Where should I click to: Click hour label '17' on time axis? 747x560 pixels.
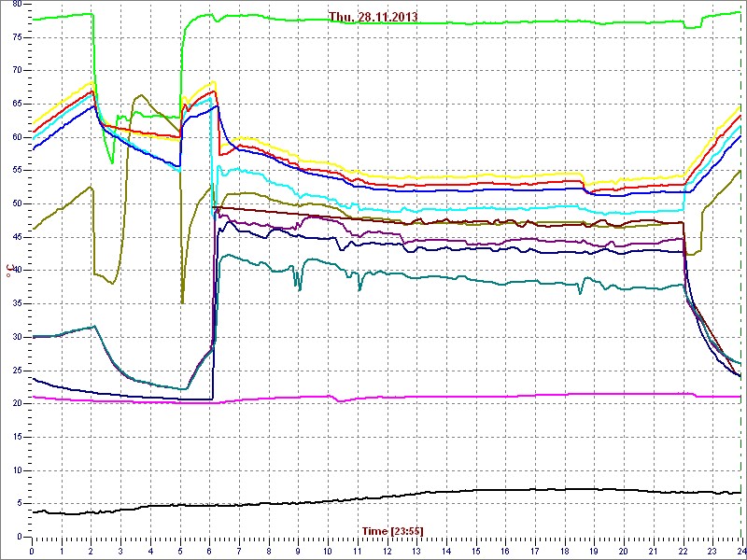coord(535,550)
